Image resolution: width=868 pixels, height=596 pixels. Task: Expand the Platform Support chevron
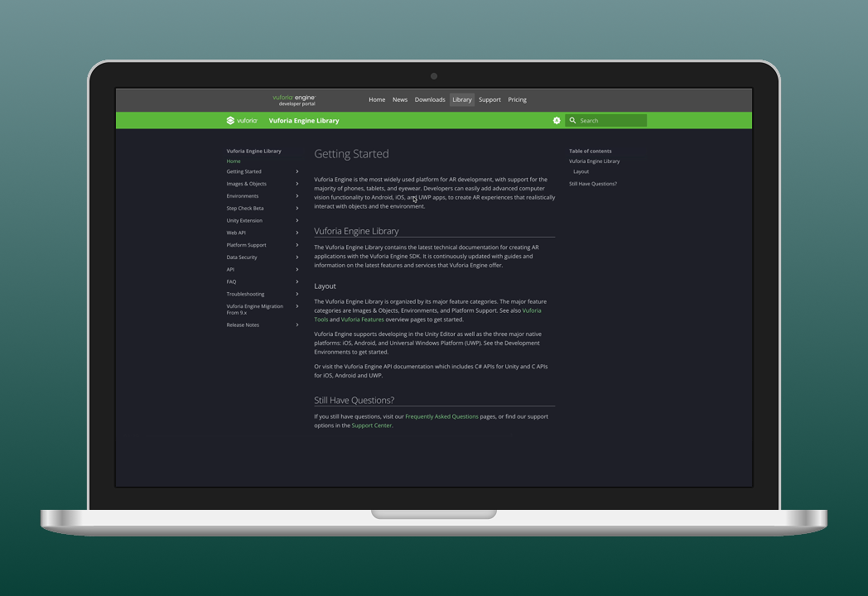[297, 244]
